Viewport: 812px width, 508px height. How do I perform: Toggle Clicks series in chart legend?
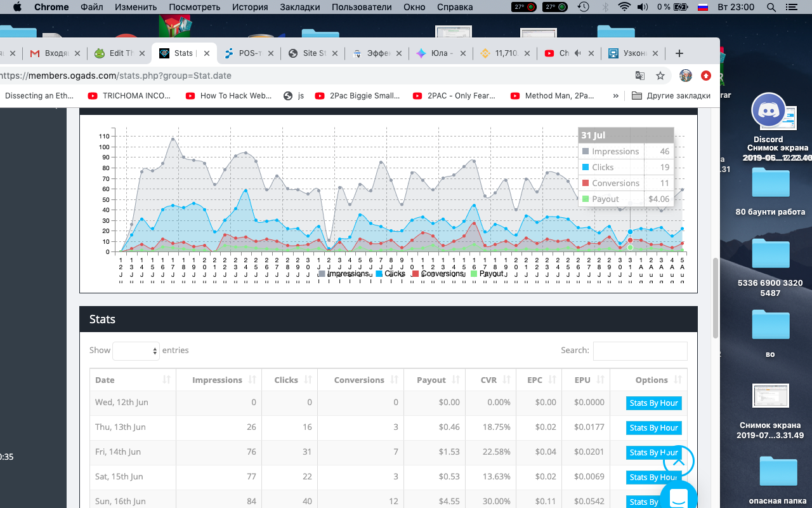tap(394, 274)
